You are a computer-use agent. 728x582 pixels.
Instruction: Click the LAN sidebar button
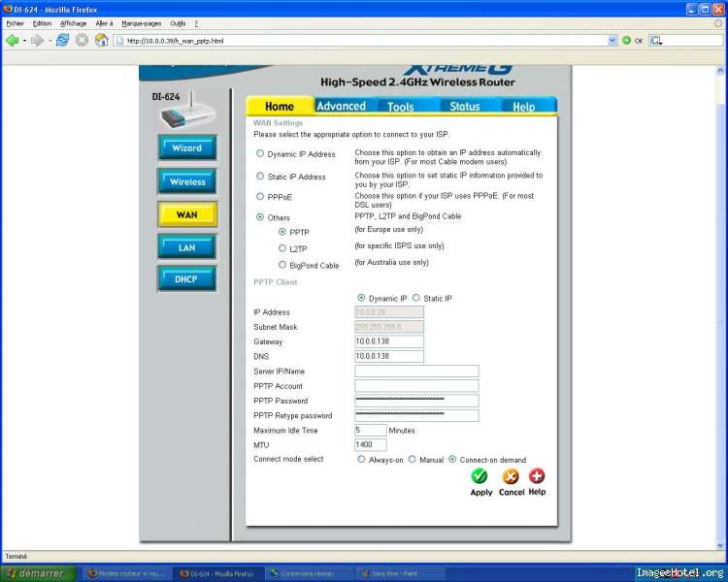coord(186,247)
